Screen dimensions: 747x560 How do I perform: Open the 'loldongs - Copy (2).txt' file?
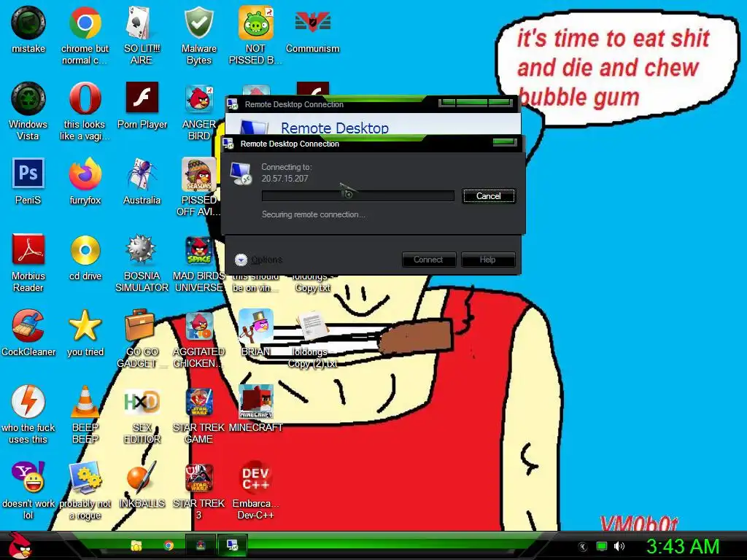pyautogui.click(x=312, y=338)
